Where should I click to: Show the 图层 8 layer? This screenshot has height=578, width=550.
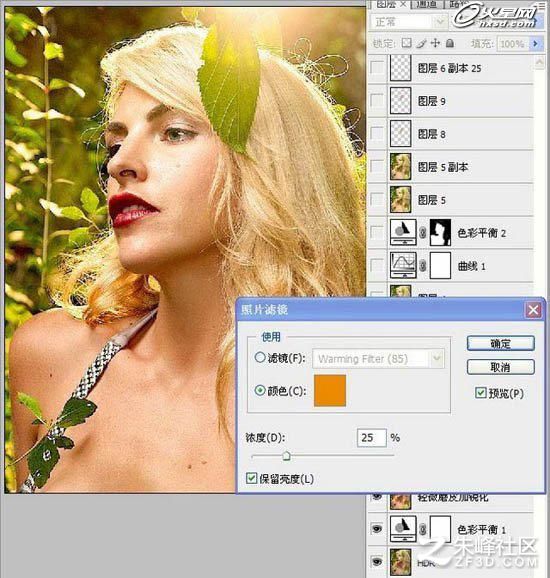[x=377, y=133]
